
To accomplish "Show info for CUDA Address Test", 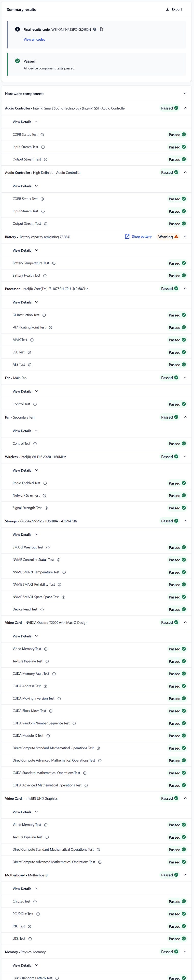I will pyautogui.click(x=46, y=686).
